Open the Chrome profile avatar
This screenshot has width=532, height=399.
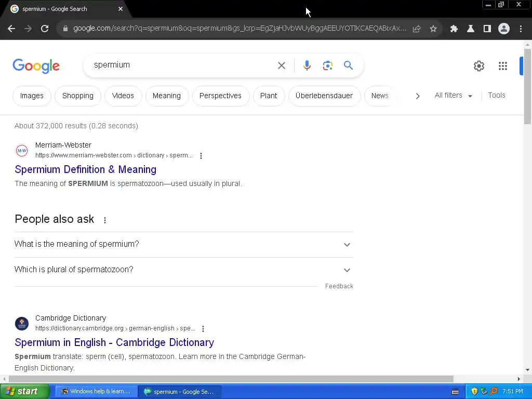point(504,29)
